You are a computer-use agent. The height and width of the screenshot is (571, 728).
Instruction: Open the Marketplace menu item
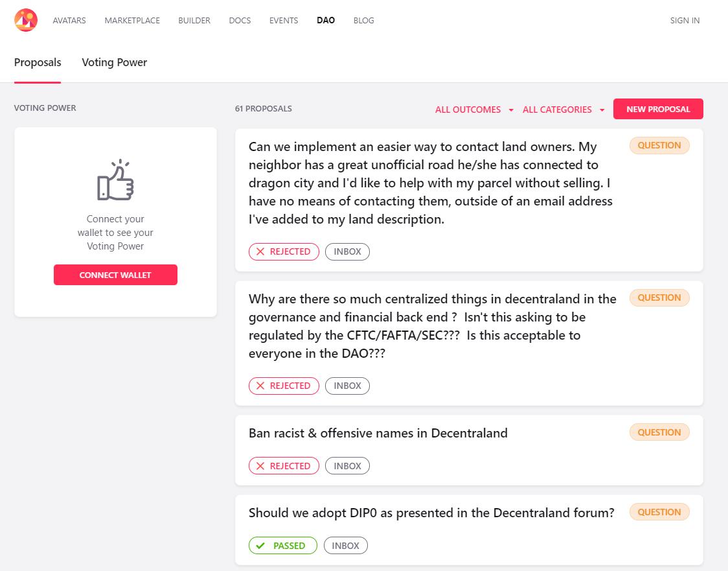[132, 20]
